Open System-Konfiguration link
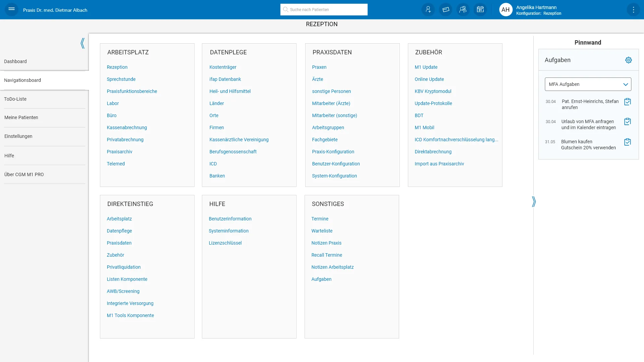 coord(334,176)
